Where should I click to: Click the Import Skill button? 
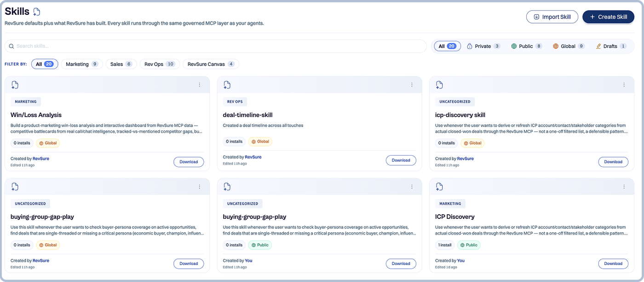[x=552, y=17]
